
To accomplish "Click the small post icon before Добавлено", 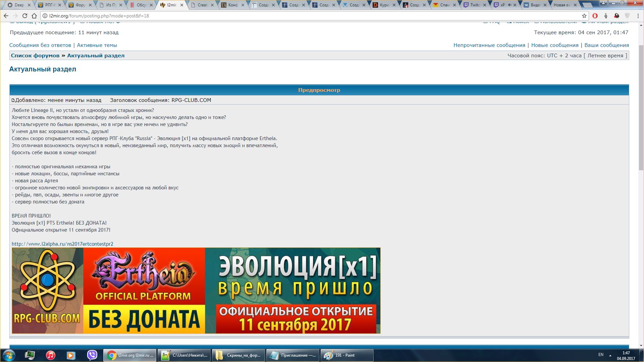I will coord(13,100).
